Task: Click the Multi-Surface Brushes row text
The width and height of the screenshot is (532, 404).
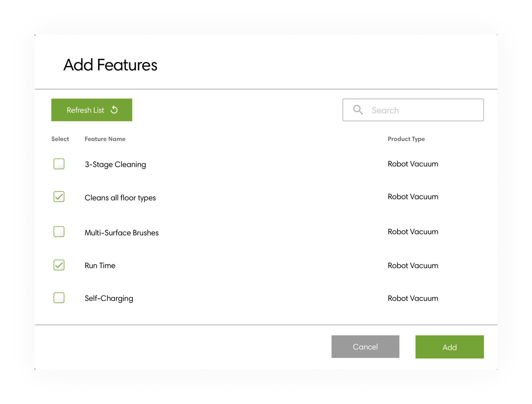Action: point(121,233)
